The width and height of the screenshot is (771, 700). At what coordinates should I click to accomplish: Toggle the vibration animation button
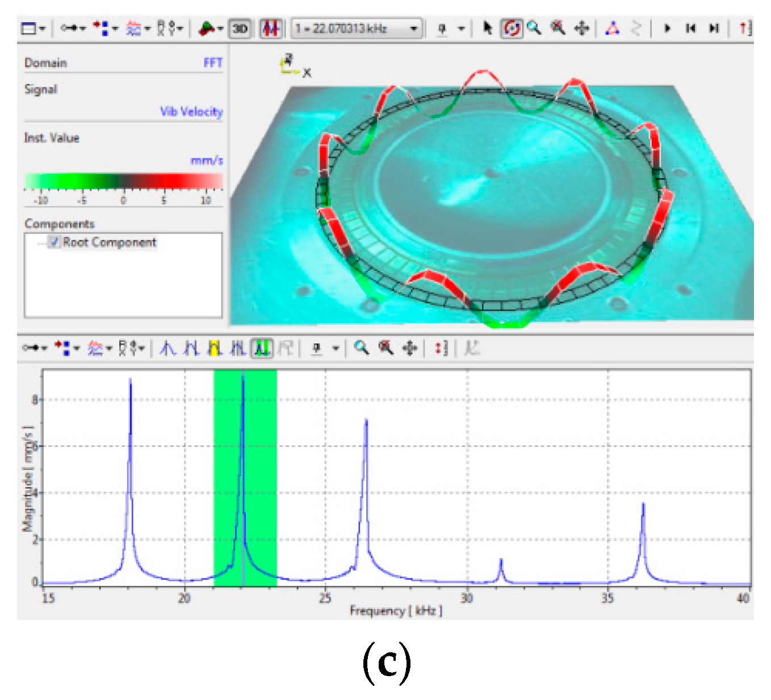click(x=271, y=28)
